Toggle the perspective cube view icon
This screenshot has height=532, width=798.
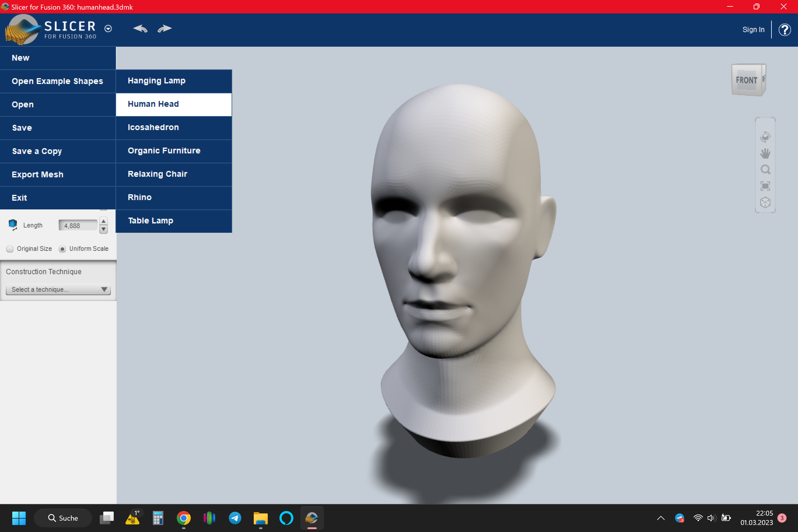[765, 202]
